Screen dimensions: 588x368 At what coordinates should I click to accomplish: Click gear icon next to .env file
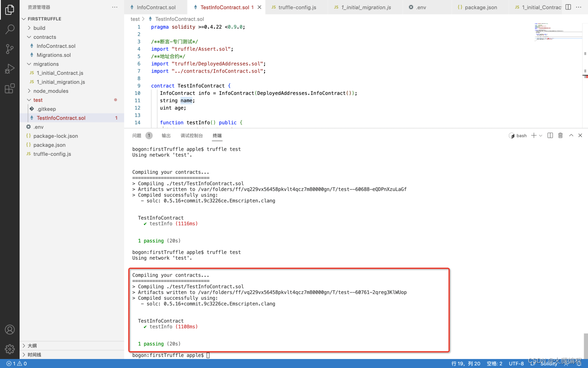pyautogui.click(x=29, y=127)
